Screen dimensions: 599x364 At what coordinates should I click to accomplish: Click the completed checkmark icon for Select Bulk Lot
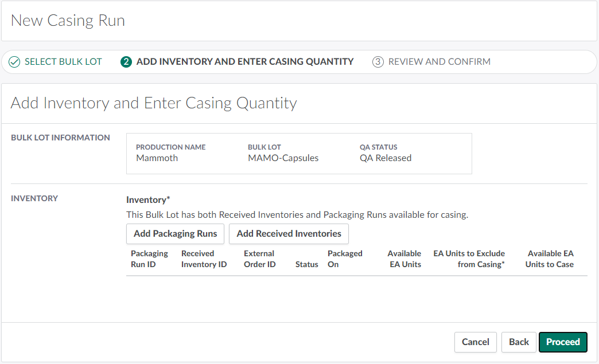14,62
